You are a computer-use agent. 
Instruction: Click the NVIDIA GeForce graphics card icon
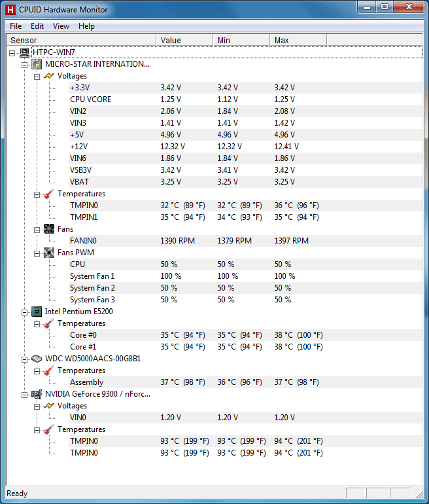[x=37, y=394]
